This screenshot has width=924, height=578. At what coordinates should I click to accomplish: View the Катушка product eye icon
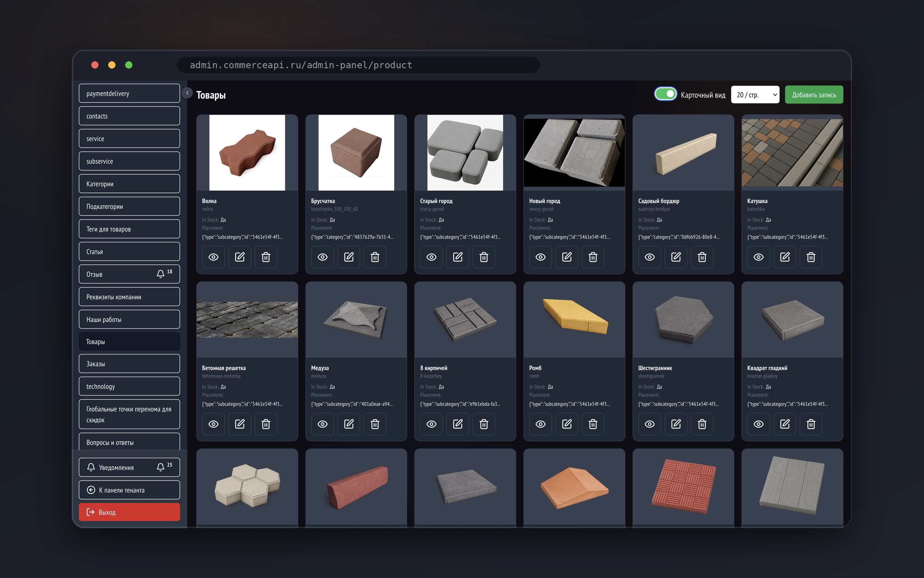pyautogui.click(x=759, y=257)
